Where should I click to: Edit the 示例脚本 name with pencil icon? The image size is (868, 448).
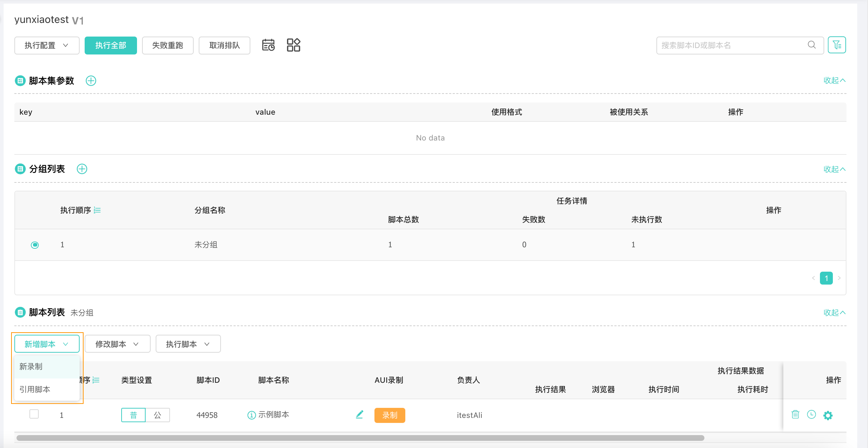(x=359, y=415)
